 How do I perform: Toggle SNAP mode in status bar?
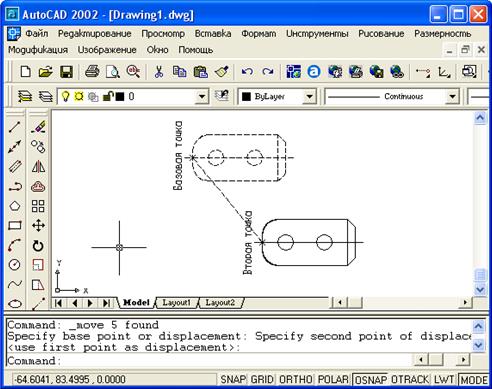(x=233, y=379)
